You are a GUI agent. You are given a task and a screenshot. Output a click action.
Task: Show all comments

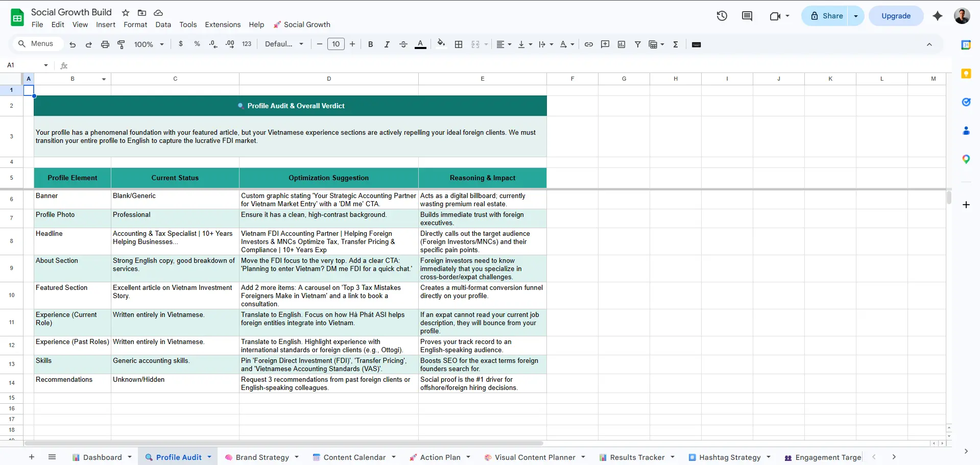click(747, 16)
